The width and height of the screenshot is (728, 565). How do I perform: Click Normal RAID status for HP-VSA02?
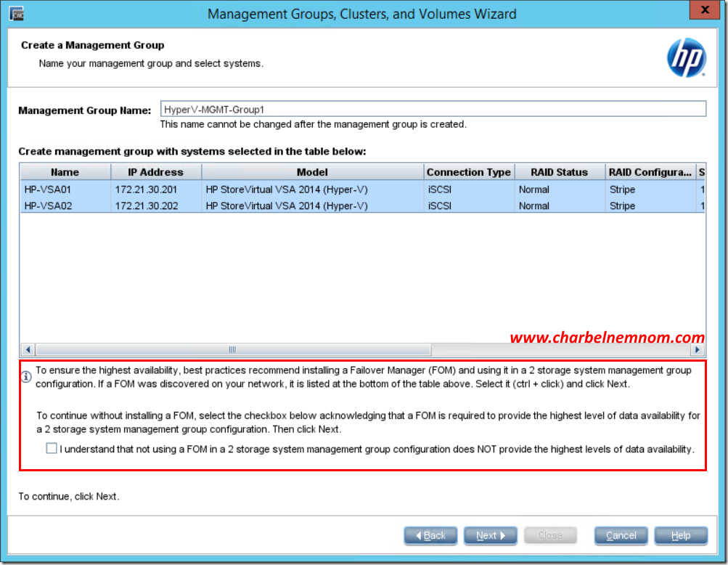point(534,206)
